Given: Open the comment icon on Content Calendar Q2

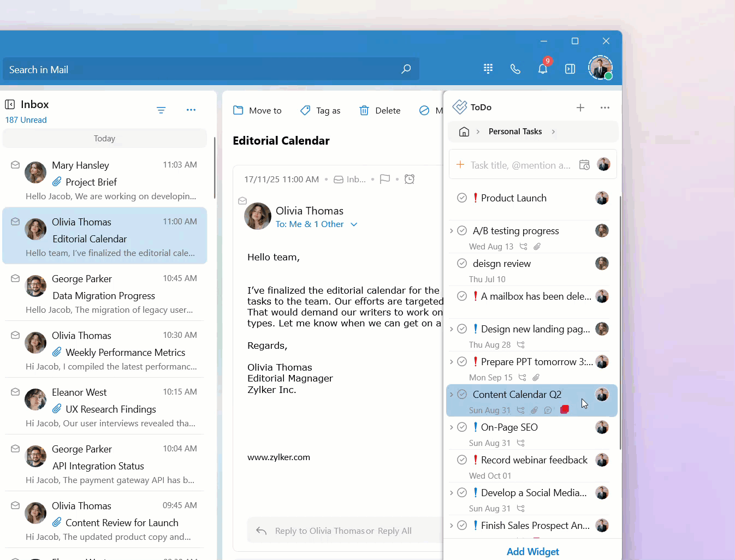Looking at the screenshot, I should point(548,410).
